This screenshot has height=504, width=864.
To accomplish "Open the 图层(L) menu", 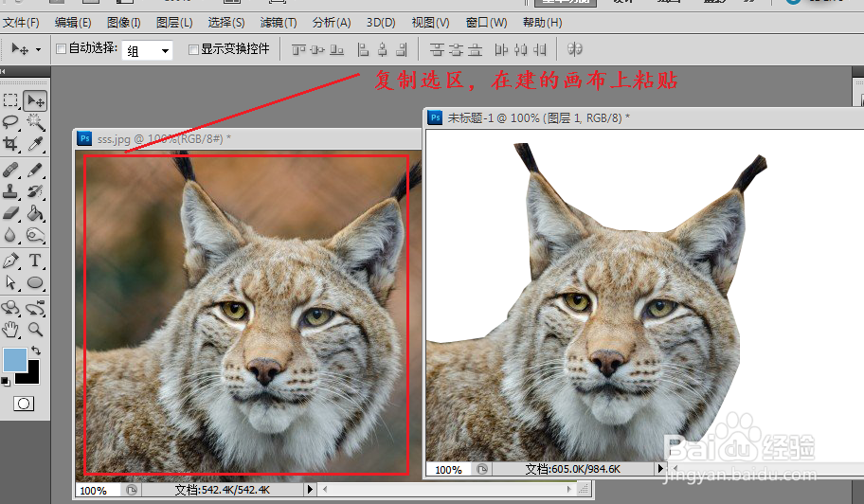I will coord(174,23).
